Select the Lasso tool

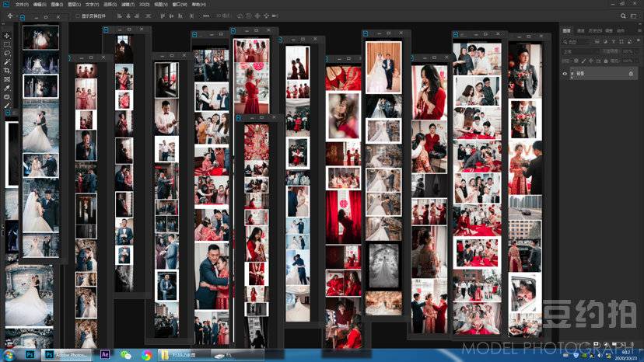pyautogui.click(x=7, y=53)
